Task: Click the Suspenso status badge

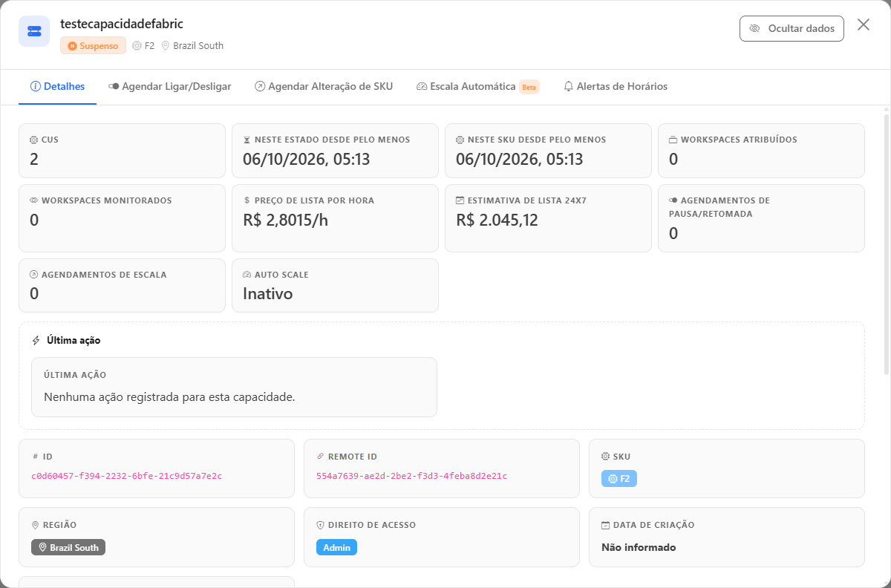Action: pyautogui.click(x=93, y=45)
